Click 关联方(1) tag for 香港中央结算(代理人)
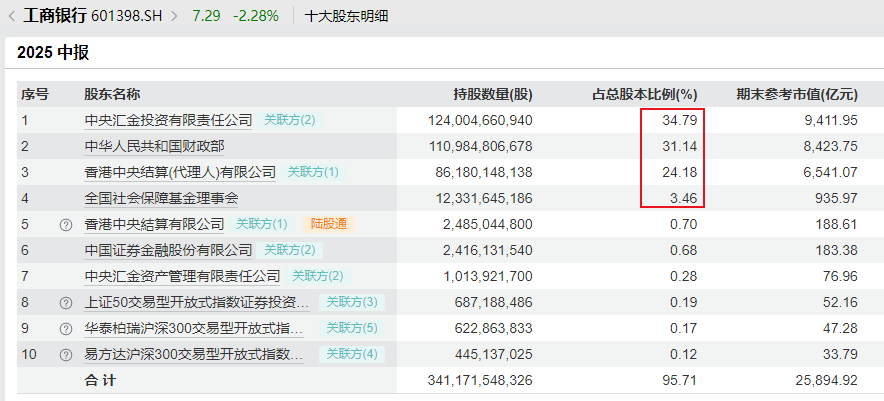The width and height of the screenshot is (884, 401). (x=313, y=172)
